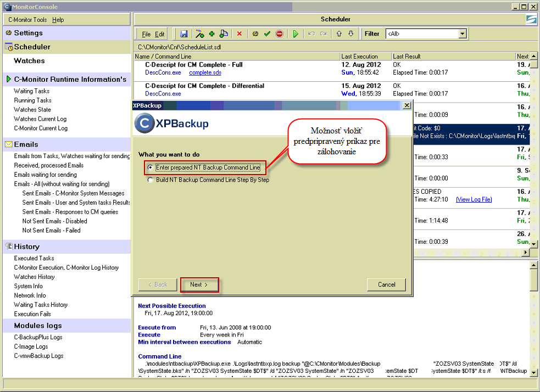Open Running Tasks
Screen dimensions: 540x392
33,100
